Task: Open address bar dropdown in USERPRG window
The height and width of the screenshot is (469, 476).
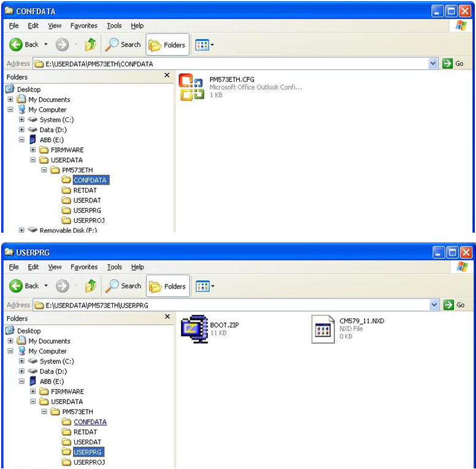Action: [x=433, y=305]
